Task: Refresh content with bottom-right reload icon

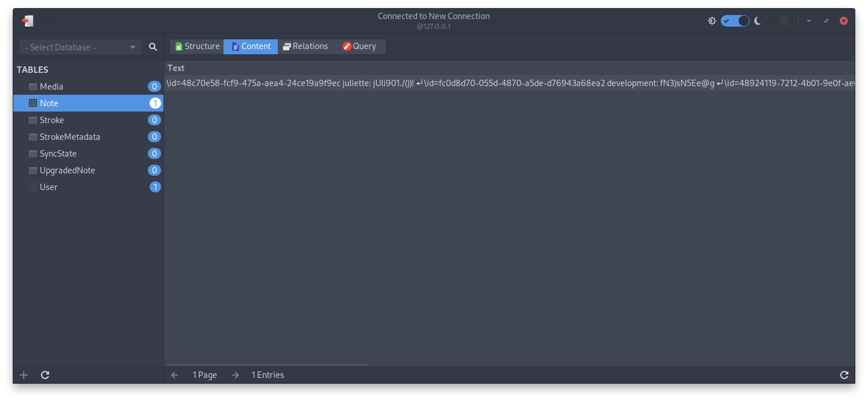Action: tap(844, 375)
